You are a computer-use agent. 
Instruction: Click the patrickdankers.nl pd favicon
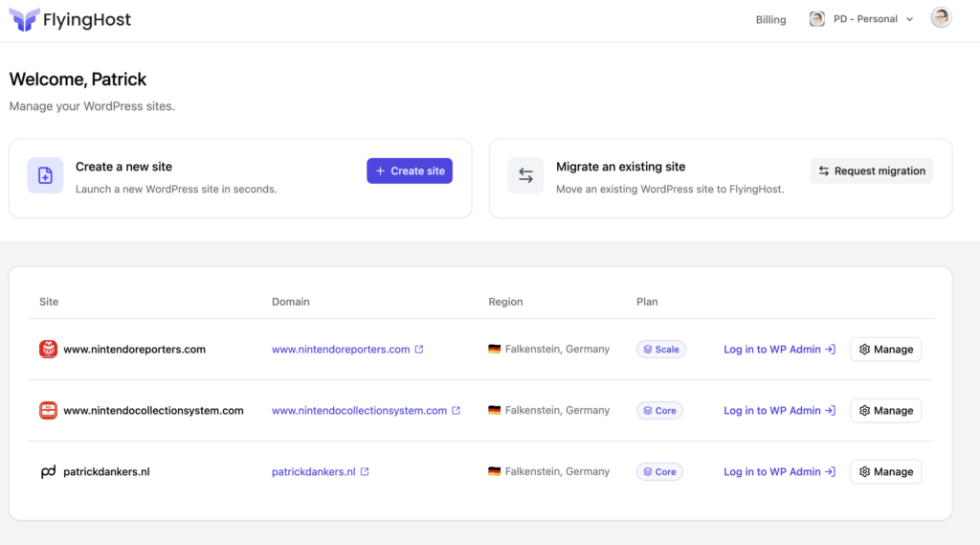48,472
